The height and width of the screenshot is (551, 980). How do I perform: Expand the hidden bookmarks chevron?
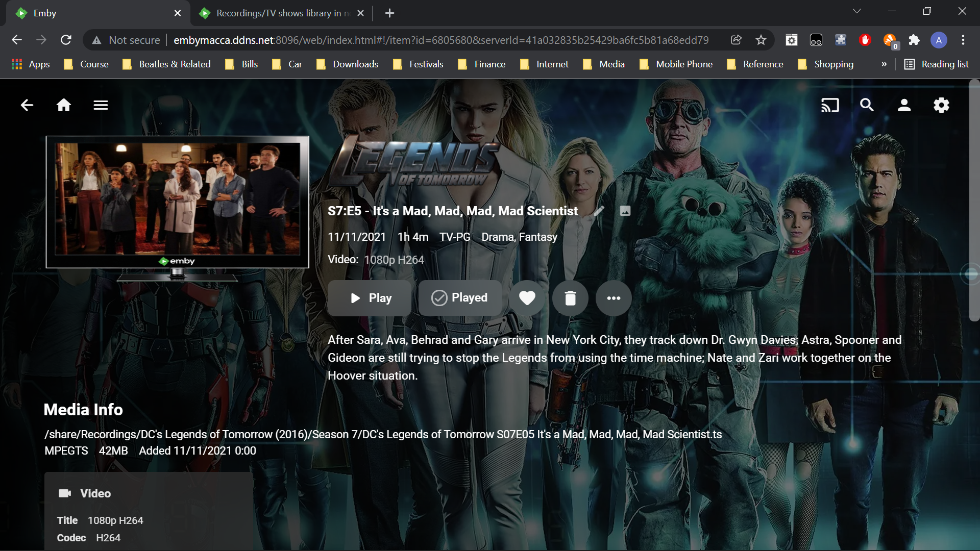(x=884, y=64)
